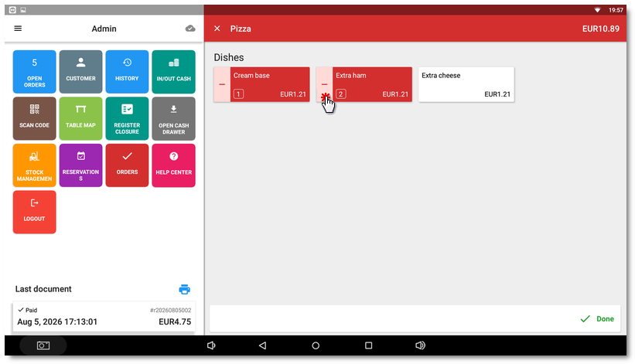Click the Pizza title text
The width and height of the screenshot is (635, 364).
click(241, 29)
